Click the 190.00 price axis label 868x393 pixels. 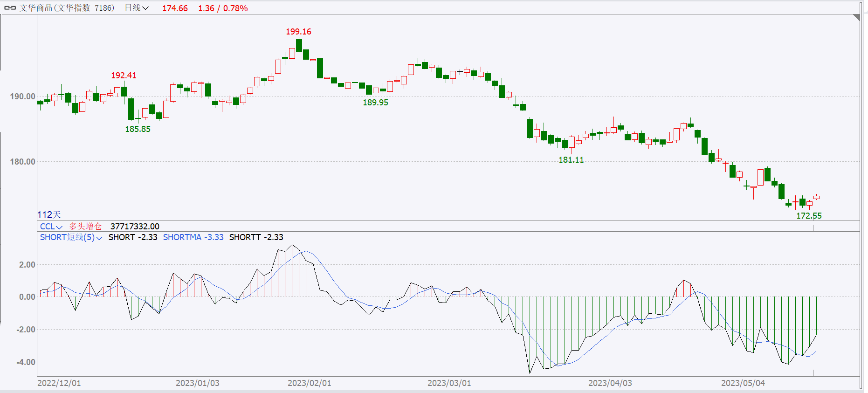pyautogui.click(x=22, y=97)
